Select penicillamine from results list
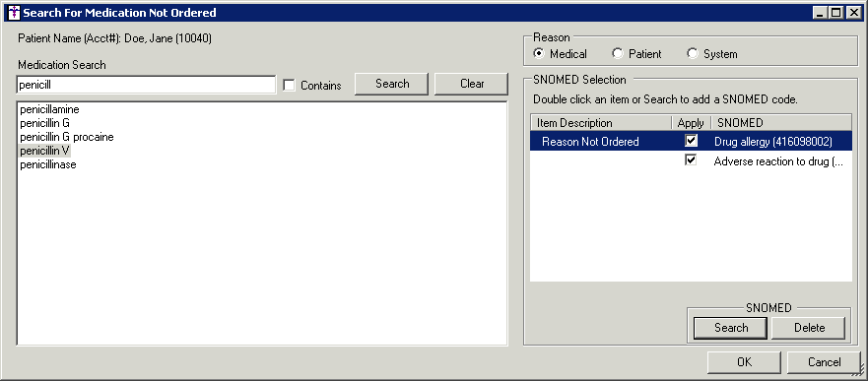Screen dimensions: 868x381 pyautogui.click(x=50, y=109)
